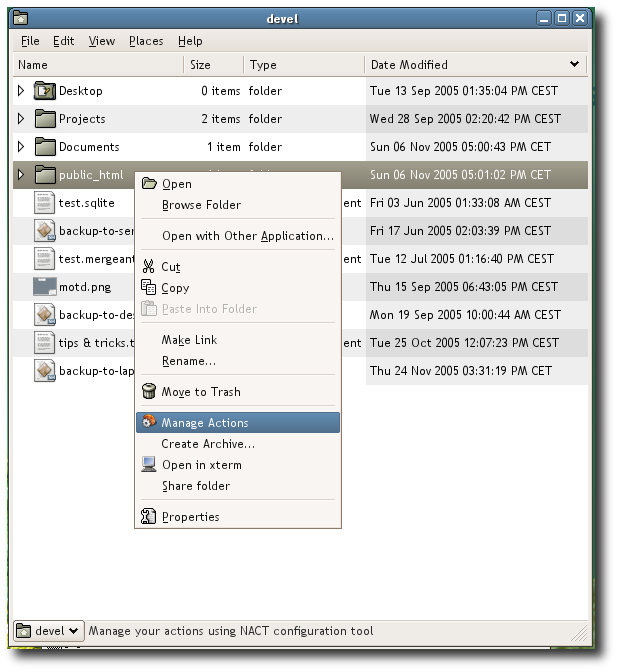This screenshot has height=672, width=618.
Task: Click the tips & tricks file icon
Action: pos(44,342)
